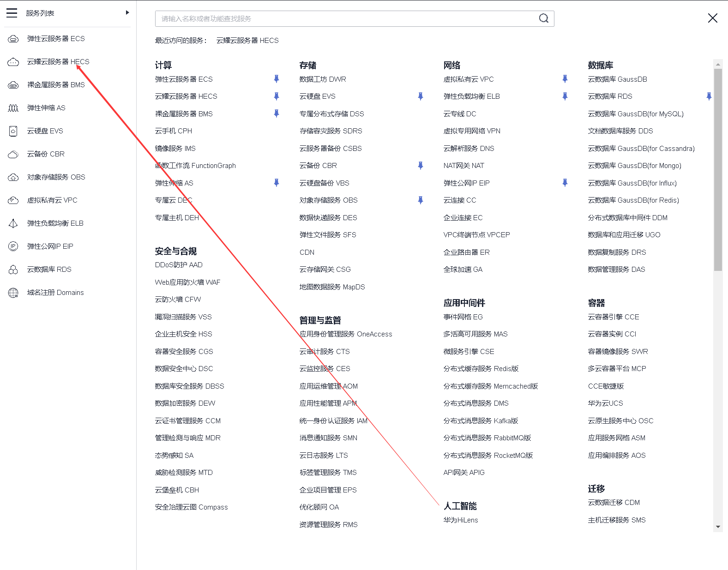
Task: Open 弹性文件服务 SFS
Action: [328, 235]
